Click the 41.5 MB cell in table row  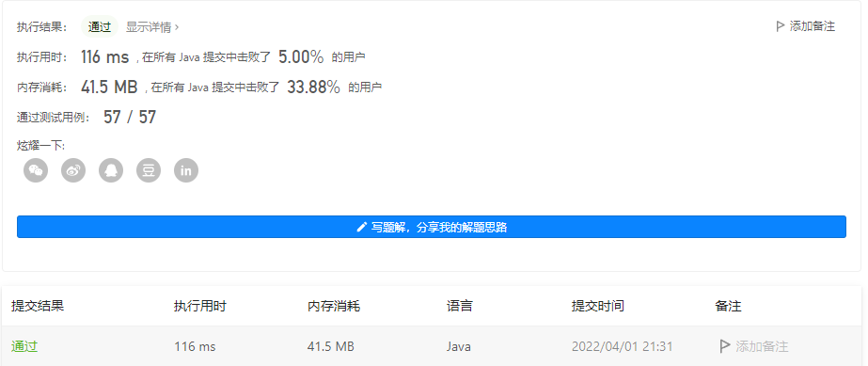(330, 346)
